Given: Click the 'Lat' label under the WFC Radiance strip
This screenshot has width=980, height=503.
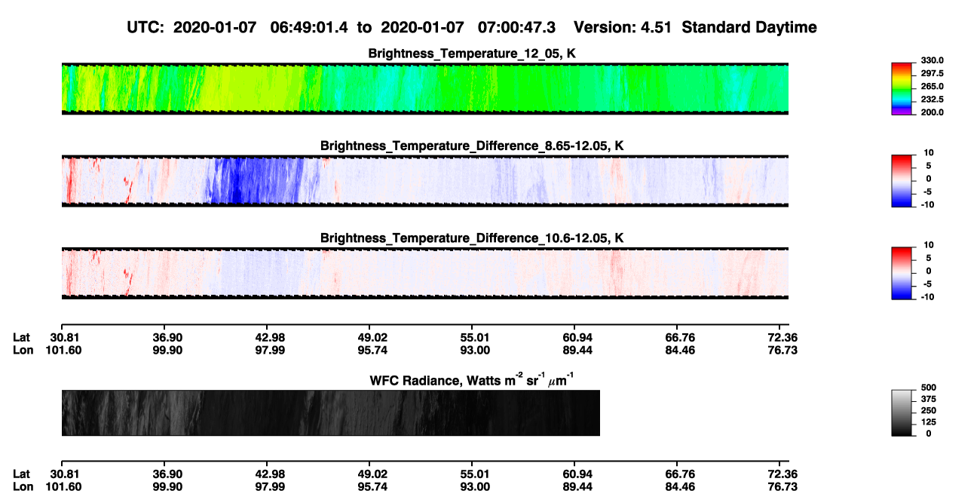Looking at the screenshot, I should tap(21, 474).
